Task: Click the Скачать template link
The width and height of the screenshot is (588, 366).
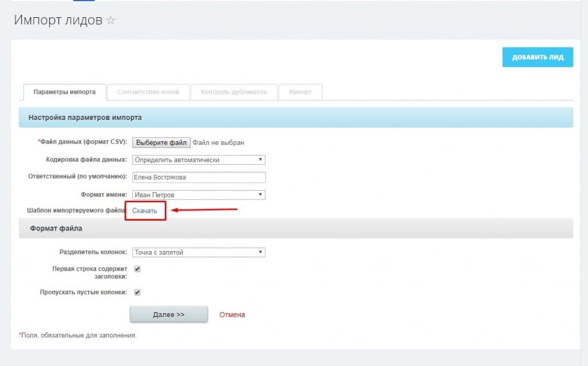Action: 145,211
